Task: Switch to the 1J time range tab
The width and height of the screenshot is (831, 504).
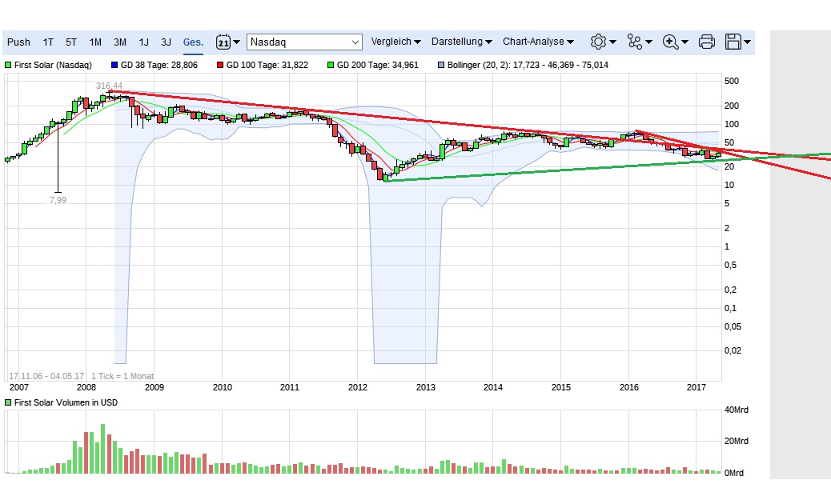Action: (x=143, y=42)
